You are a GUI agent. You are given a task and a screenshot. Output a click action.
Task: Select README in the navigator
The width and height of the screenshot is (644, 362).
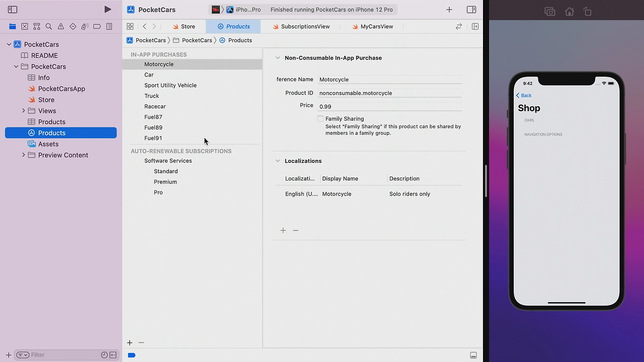pos(44,55)
